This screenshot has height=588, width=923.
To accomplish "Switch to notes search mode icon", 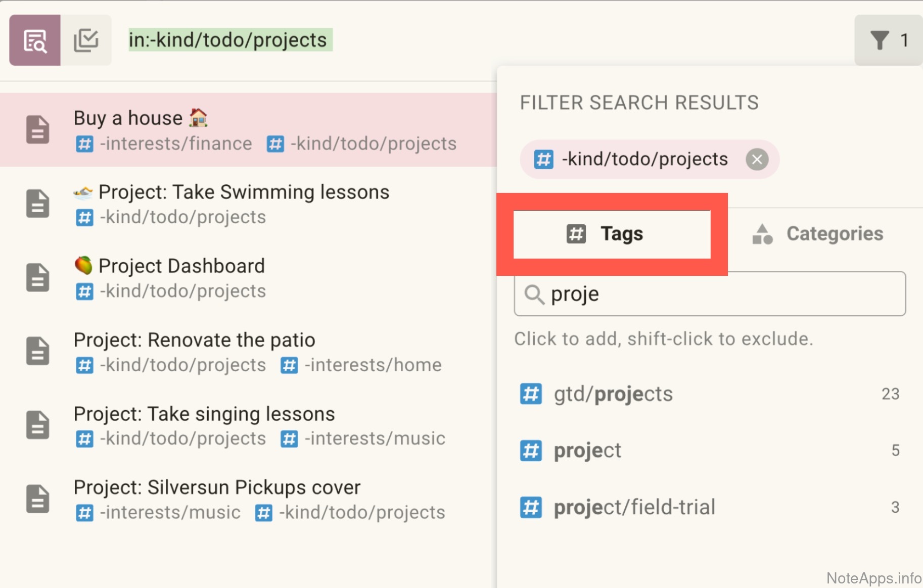I will click(35, 40).
